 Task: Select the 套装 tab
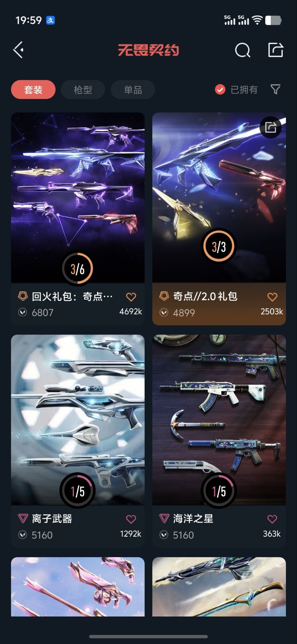[33, 90]
